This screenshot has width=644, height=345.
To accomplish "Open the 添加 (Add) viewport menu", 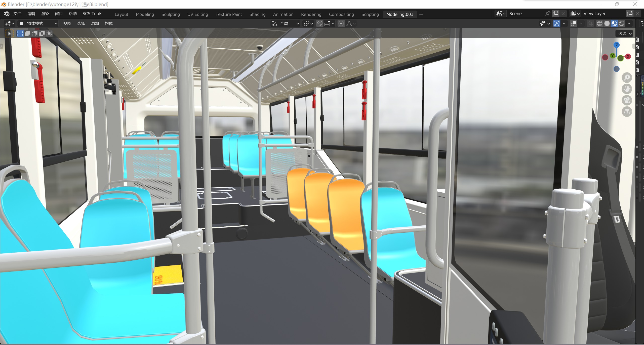I will (95, 23).
